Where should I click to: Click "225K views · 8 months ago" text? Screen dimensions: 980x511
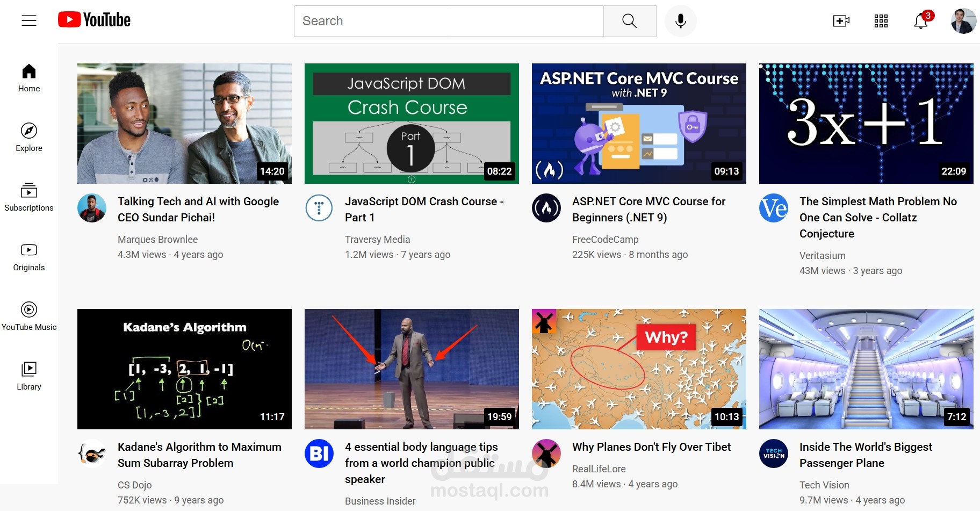point(630,255)
